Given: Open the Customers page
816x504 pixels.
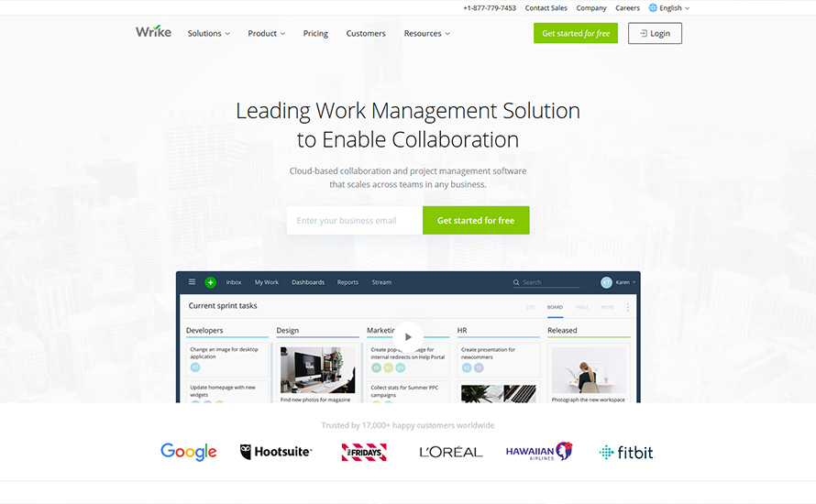Looking at the screenshot, I should pyautogui.click(x=366, y=33).
